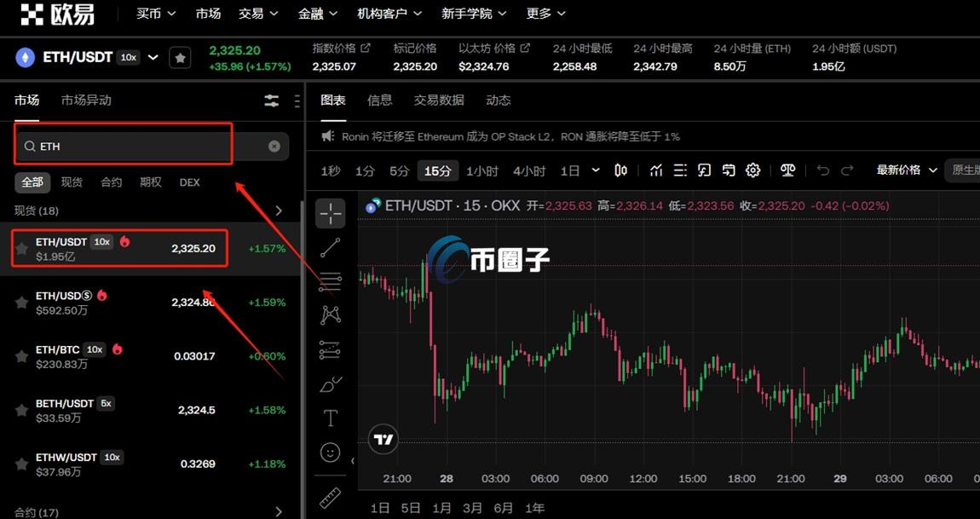Switch to 市场异动 tab
Image resolution: width=980 pixels, height=519 pixels.
click(x=86, y=101)
